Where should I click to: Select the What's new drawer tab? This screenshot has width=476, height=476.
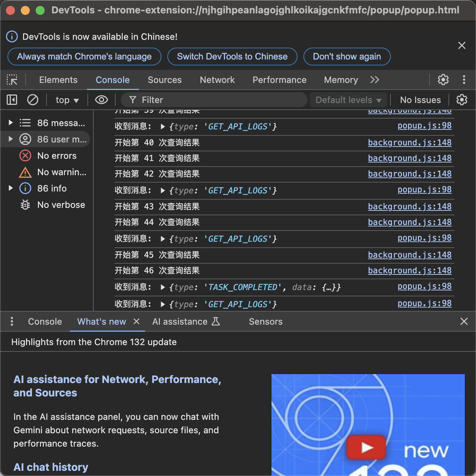(x=102, y=322)
